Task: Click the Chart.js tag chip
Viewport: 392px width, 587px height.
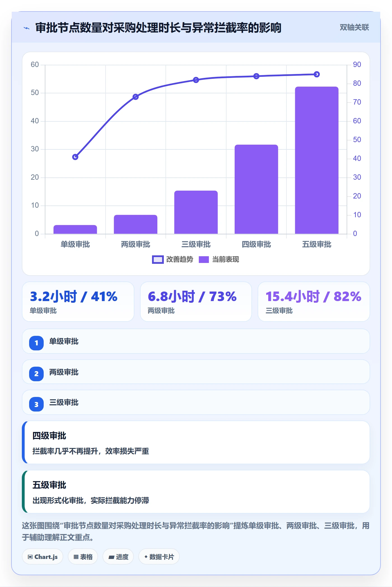Action: coord(43,557)
